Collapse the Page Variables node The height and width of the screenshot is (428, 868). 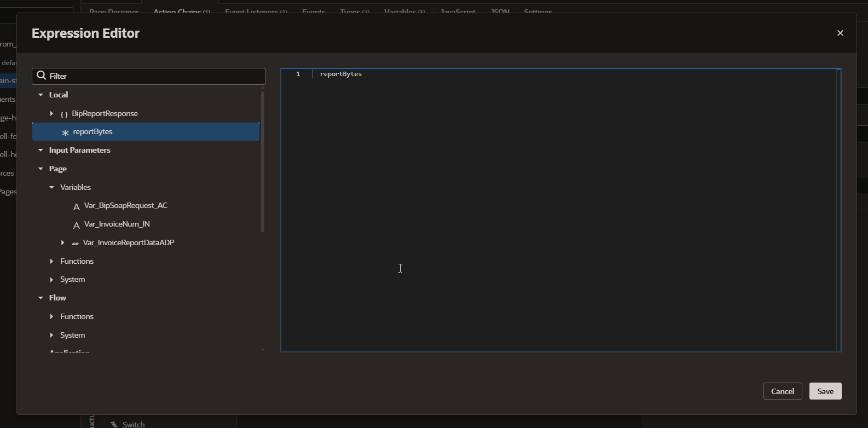pyautogui.click(x=52, y=187)
